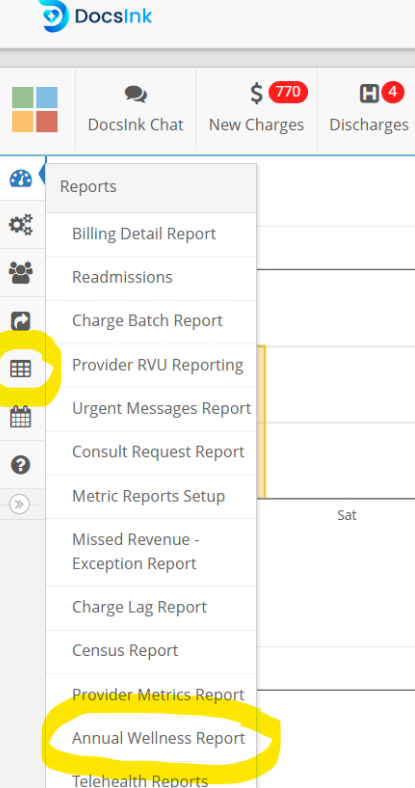Open New Charges with 770 badge

[x=256, y=109]
